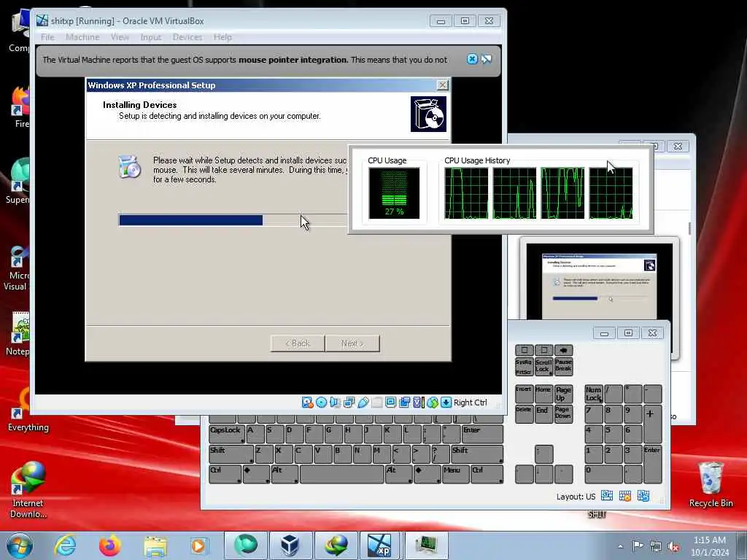Click the Delete key on soft keyboard
This screenshot has width=747, height=560.
524,414
